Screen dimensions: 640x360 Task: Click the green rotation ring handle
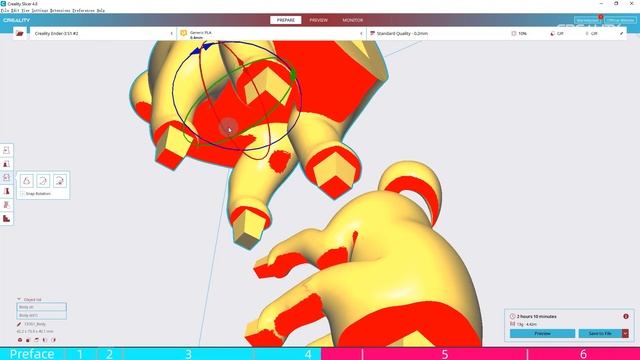[x=293, y=75]
